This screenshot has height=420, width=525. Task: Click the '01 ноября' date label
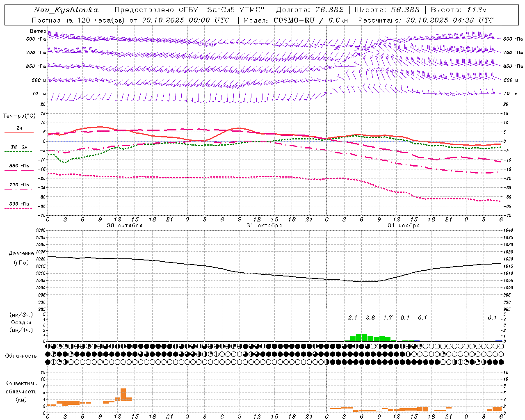coord(404,226)
